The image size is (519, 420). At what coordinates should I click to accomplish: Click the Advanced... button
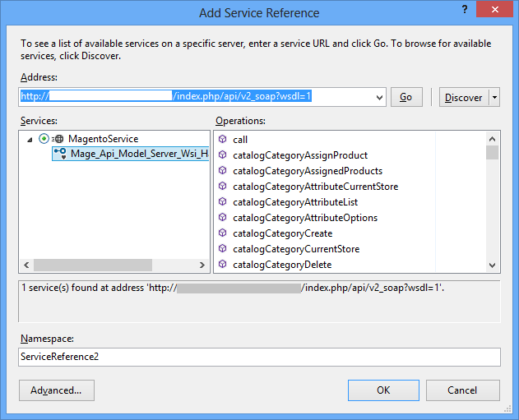click(56, 390)
